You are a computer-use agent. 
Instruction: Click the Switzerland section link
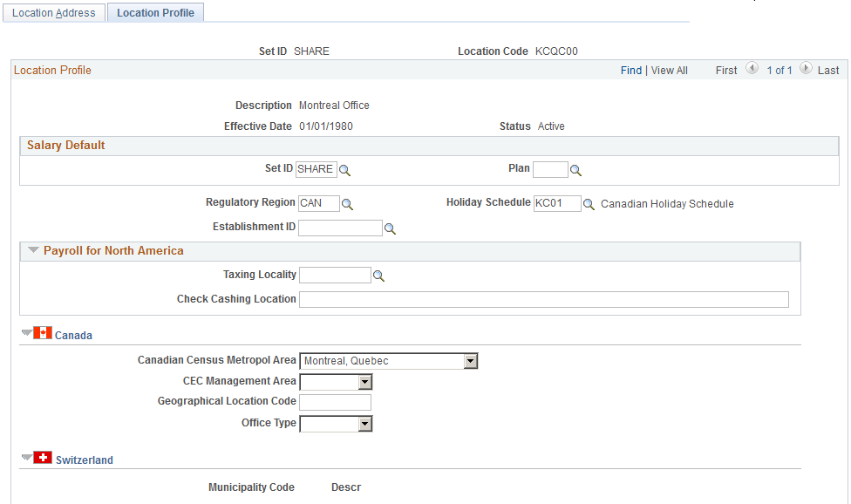tap(84, 460)
